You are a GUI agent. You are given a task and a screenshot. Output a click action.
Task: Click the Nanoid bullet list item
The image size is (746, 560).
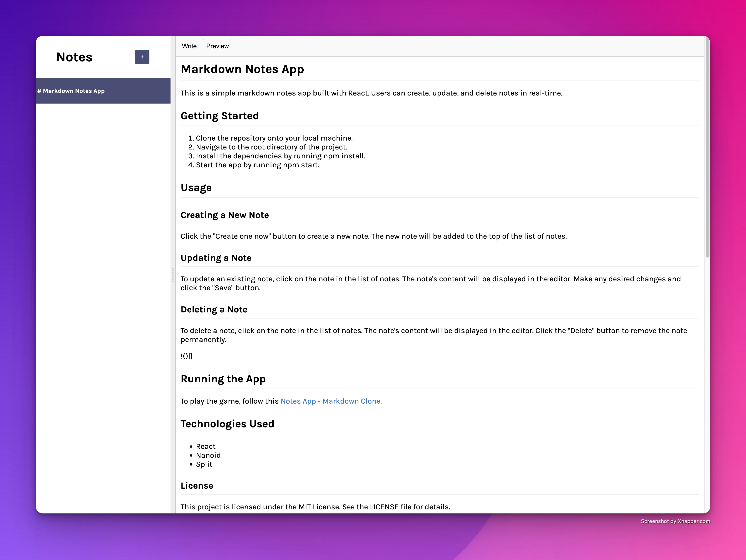208,455
